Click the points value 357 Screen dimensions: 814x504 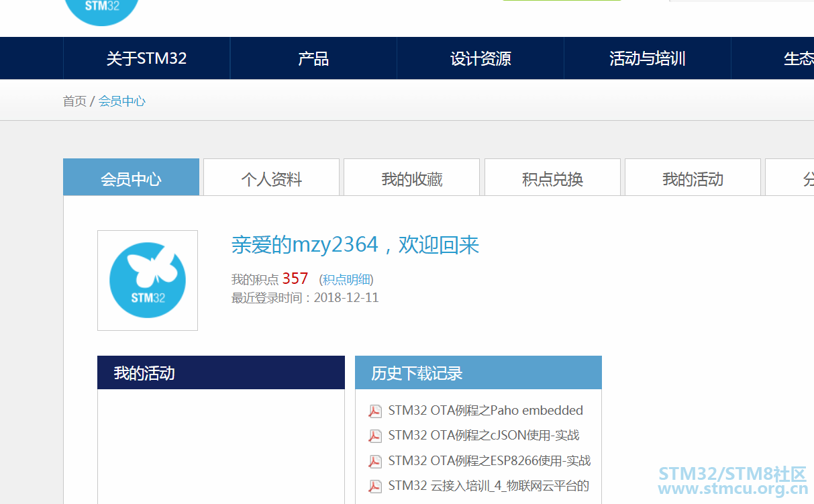click(x=295, y=279)
